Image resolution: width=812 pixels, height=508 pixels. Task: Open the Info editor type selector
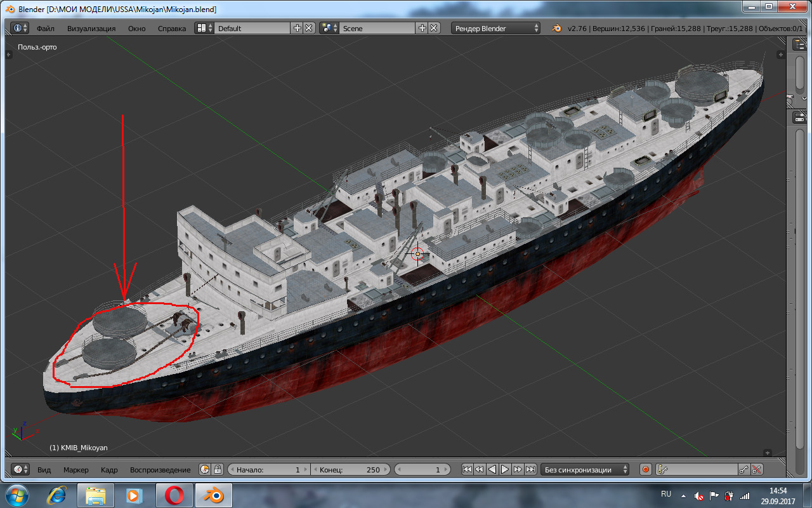click(x=20, y=28)
